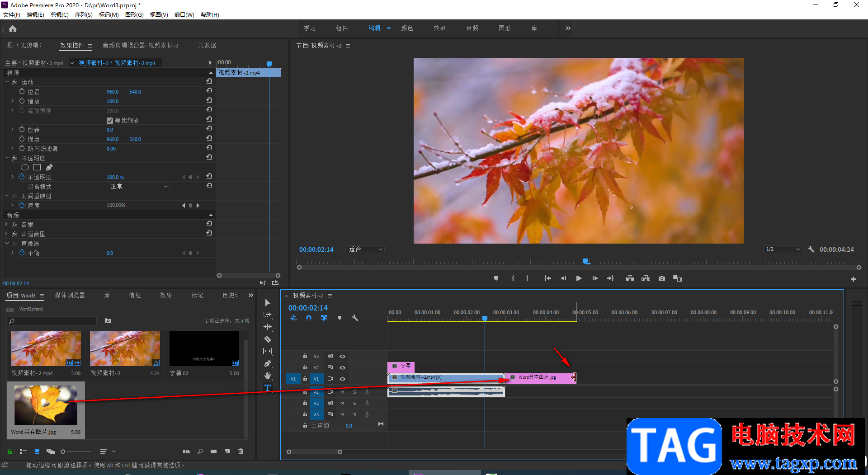Click the Export Frame camera icon
The height and width of the screenshot is (475, 868).
[x=662, y=278]
